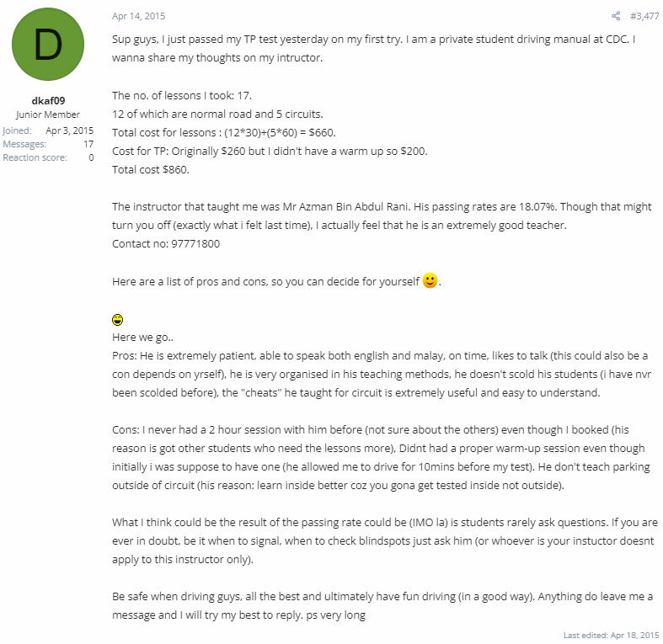Click the 'The no. of lessons I took: 17.' line
Image resolution: width=663 pixels, height=644 pixels.
point(182,96)
